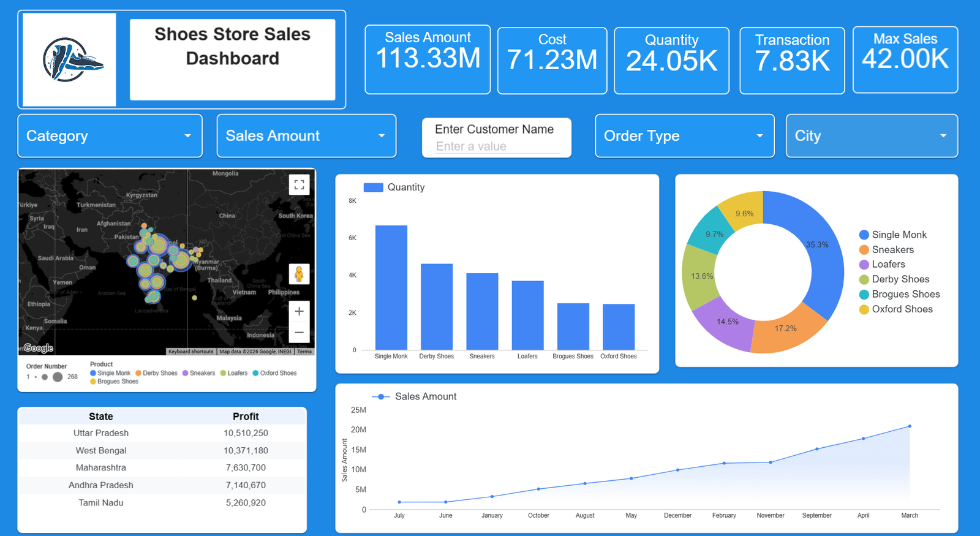This screenshot has width=980, height=536.
Task: Open the Order Type dropdown
Action: tap(685, 136)
